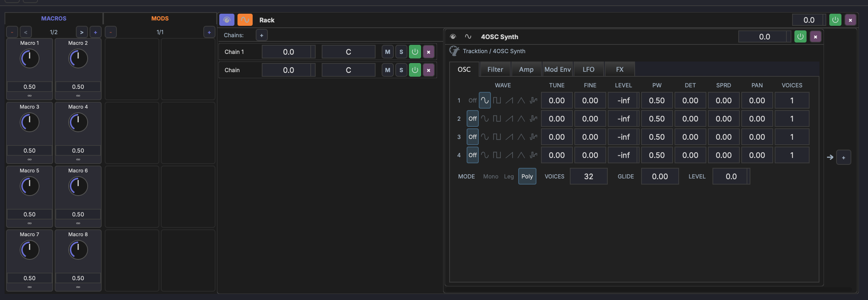The width and height of the screenshot is (868, 300).
Task: Go to next macros page
Action: click(82, 32)
